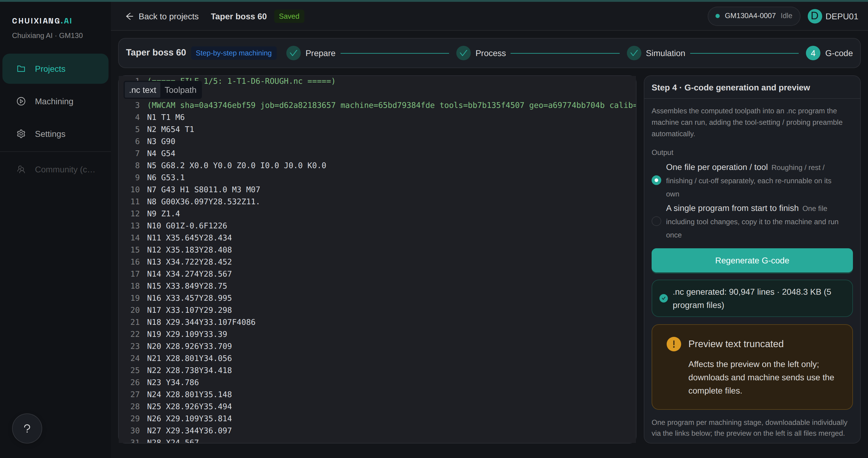Viewport: 868px width, 458px height.
Task: Click the .nc generated success check icon
Action: point(663,298)
